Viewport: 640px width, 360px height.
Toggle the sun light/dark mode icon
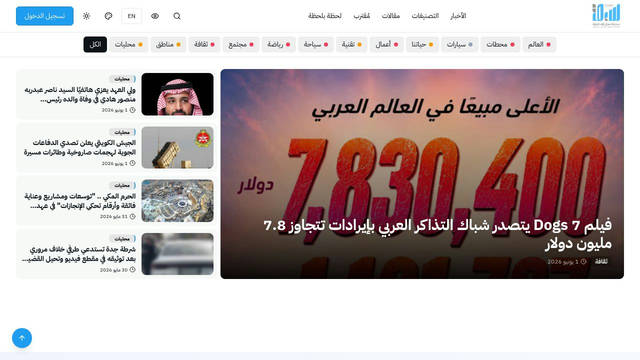point(86,16)
